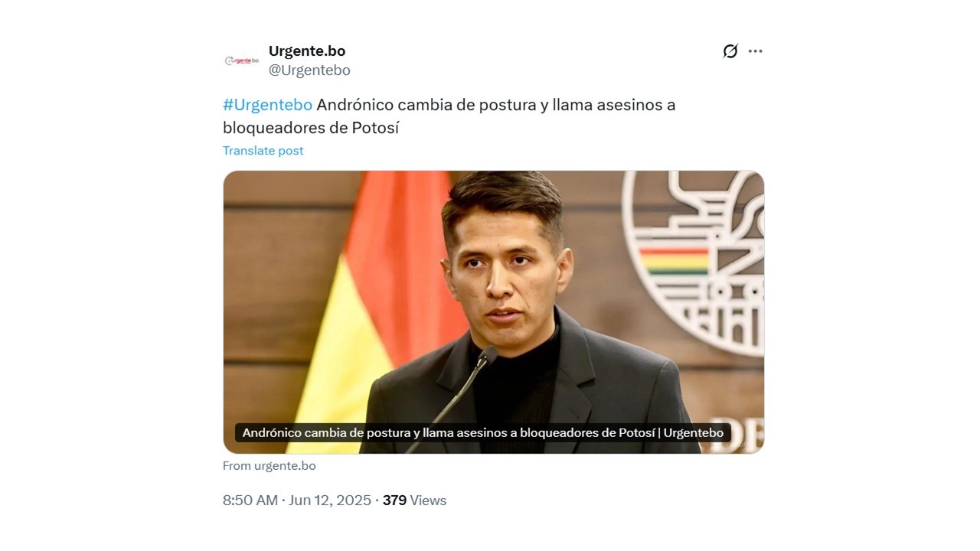
Task: Click the Grok explain-post icon
Action: [730, 51]
